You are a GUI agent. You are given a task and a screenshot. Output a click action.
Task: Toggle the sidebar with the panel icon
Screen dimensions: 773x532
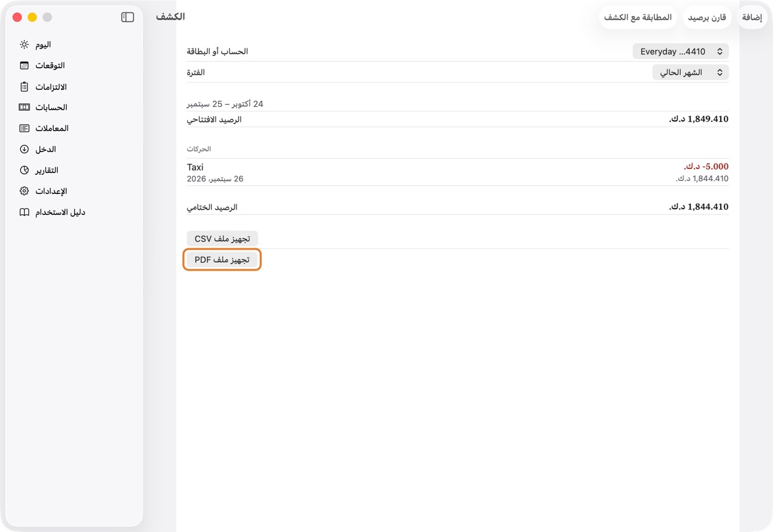(x=128, y=17)
